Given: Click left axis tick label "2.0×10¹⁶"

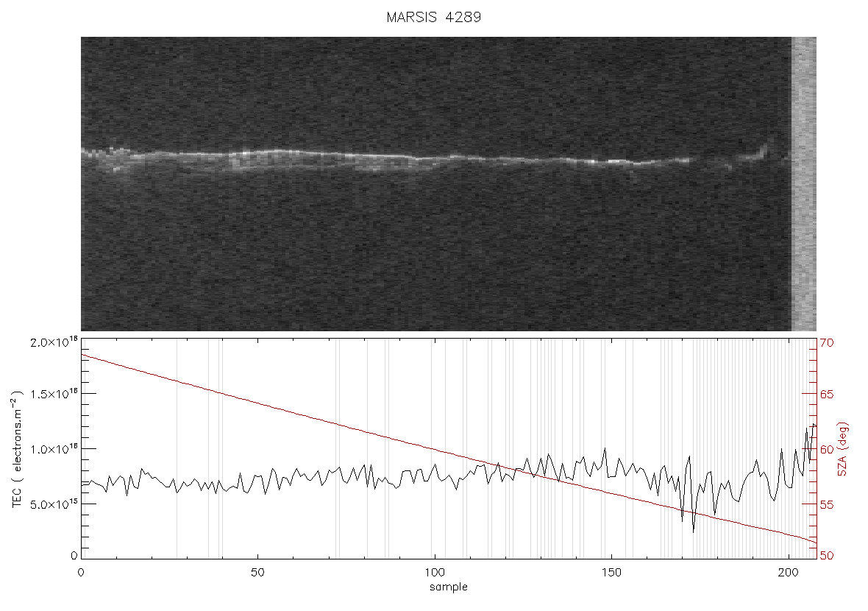Looking at the screenshot, I should tap(54, 343).
